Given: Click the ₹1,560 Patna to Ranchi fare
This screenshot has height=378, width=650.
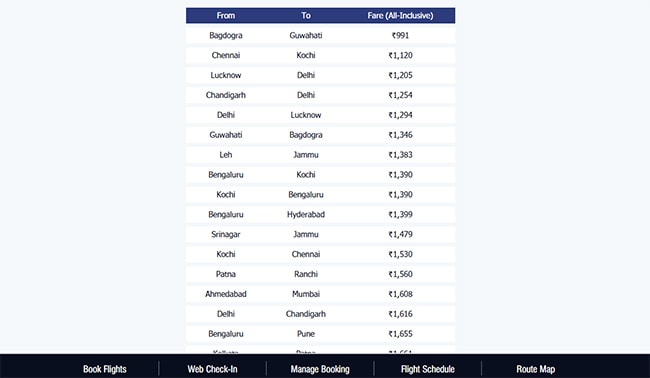Looking at the screenshot, I should [400, 274].
